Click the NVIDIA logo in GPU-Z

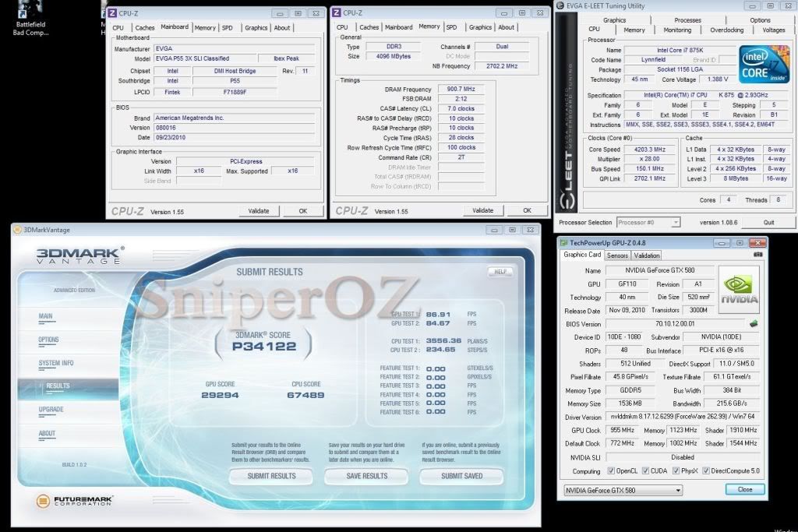[x=740, y=288]
